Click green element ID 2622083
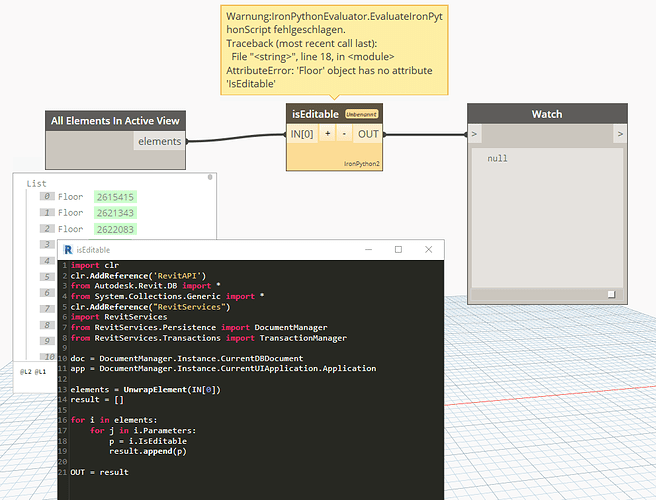656x500 pixels. click(114, 229)
